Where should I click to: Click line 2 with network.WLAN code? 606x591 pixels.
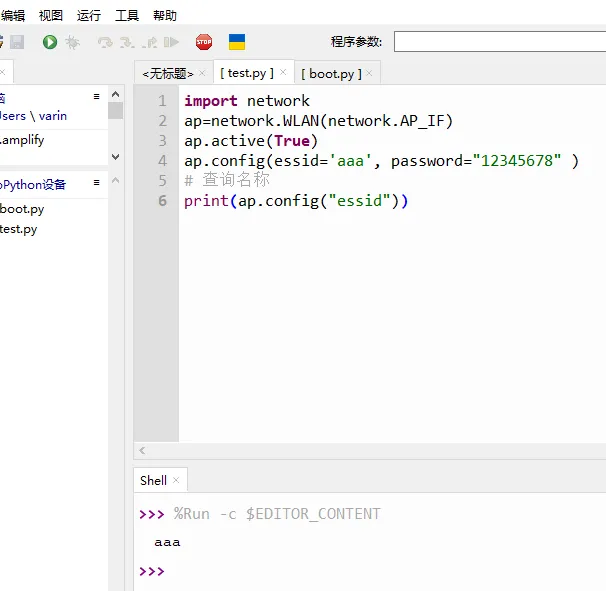(x=318, y=121)
